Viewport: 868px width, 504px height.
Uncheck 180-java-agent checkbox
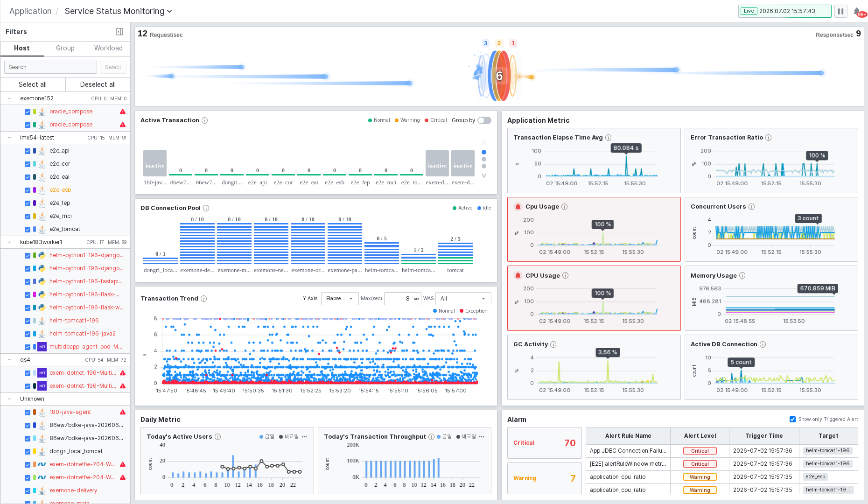[28, 412]
